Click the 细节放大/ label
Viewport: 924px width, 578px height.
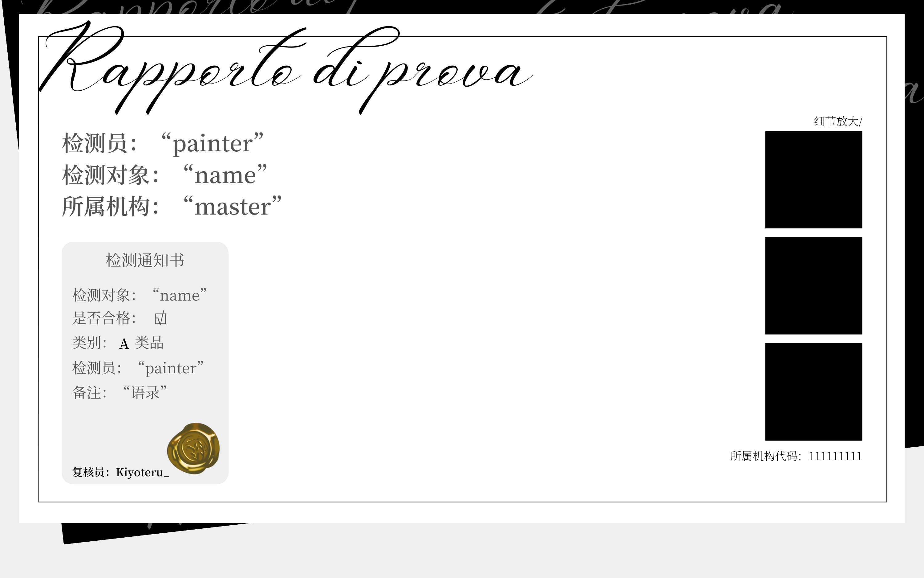(838, 121)
